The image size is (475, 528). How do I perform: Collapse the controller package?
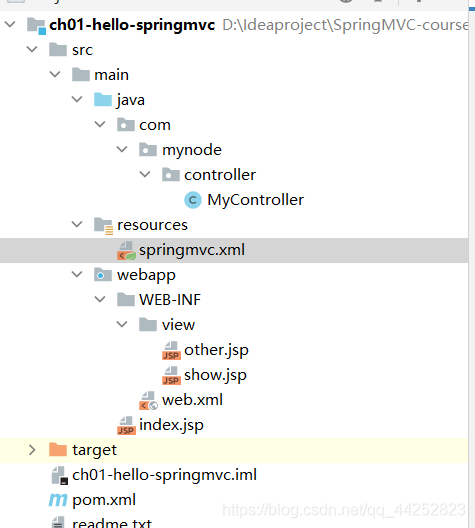point(145,174)
